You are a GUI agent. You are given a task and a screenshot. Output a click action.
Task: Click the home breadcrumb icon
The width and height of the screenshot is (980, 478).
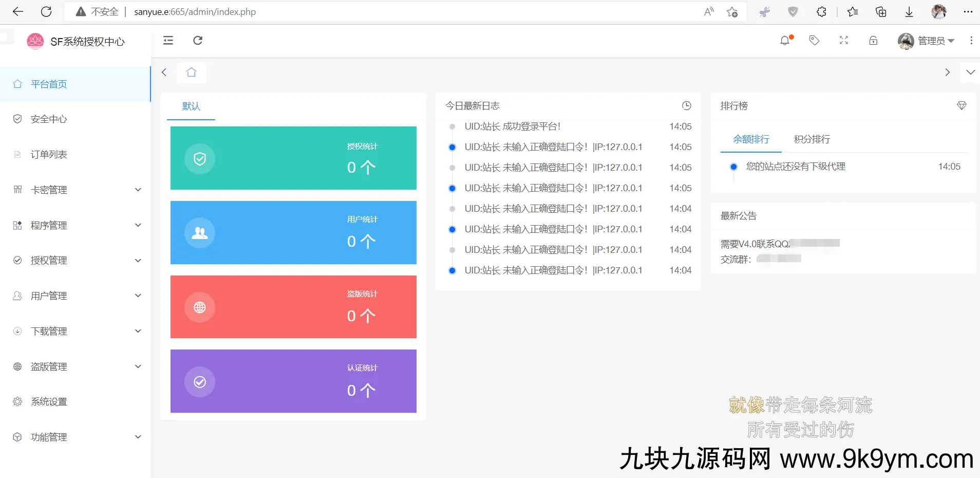click(191, 72)
